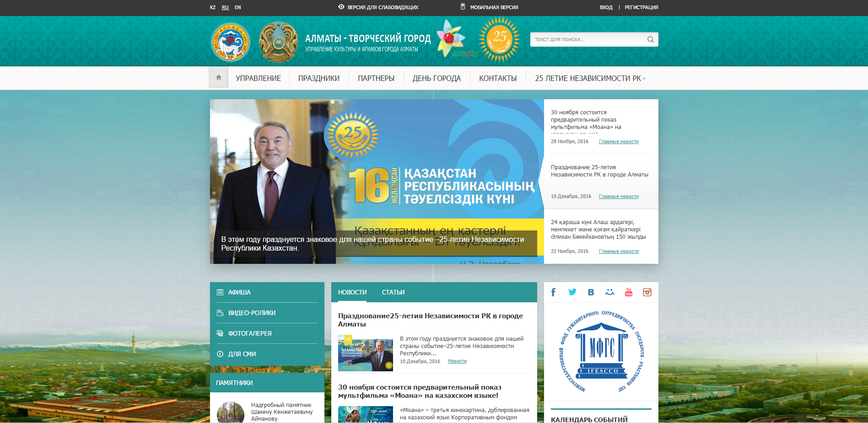Screen dimensions: 868x423
Task: Click the Independence Day news article thumbnail
Action: (365, 353)
